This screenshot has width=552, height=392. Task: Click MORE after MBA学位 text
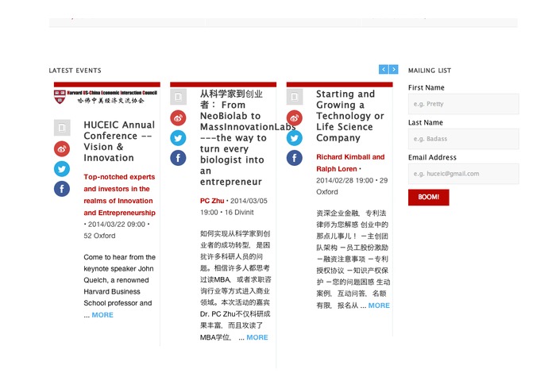pyautogui.click(x=257, y=337)
